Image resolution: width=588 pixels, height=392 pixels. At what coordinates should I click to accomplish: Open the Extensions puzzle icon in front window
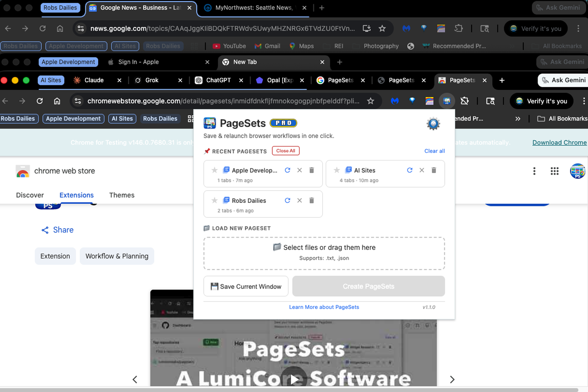pos(464,101)
